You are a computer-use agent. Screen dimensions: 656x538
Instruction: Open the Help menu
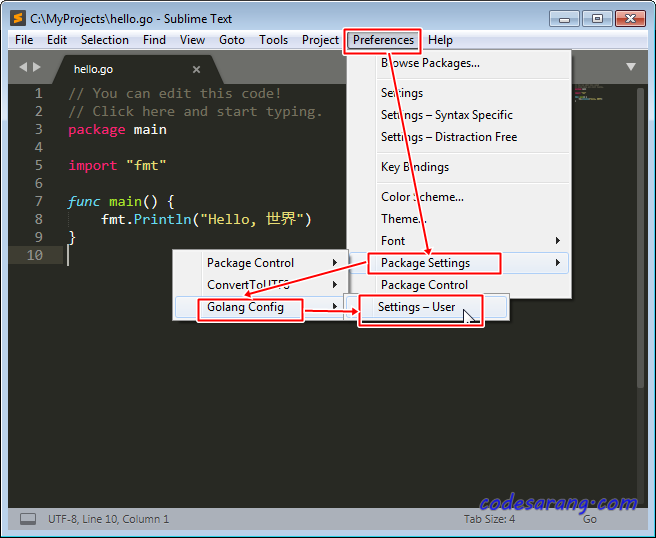point(440,40)
